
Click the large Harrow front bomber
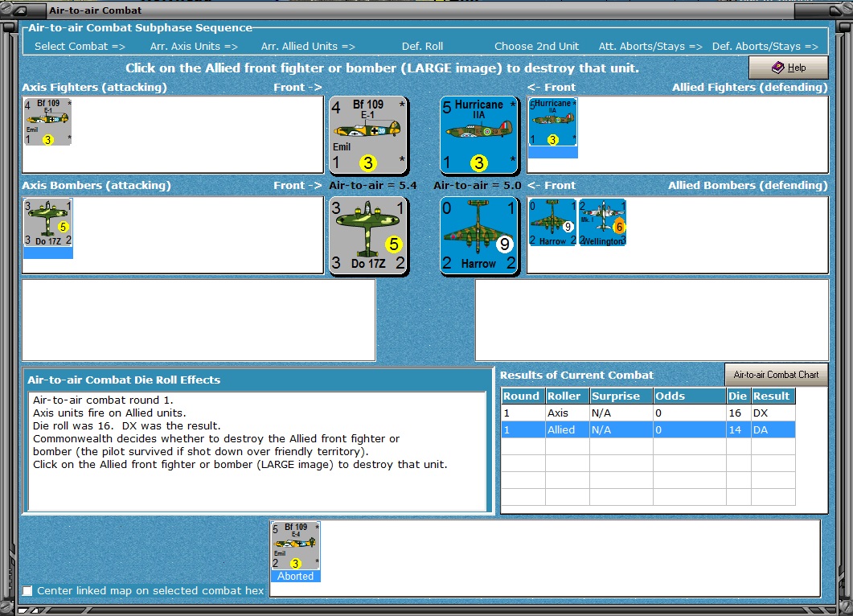[x=478, y=236]
